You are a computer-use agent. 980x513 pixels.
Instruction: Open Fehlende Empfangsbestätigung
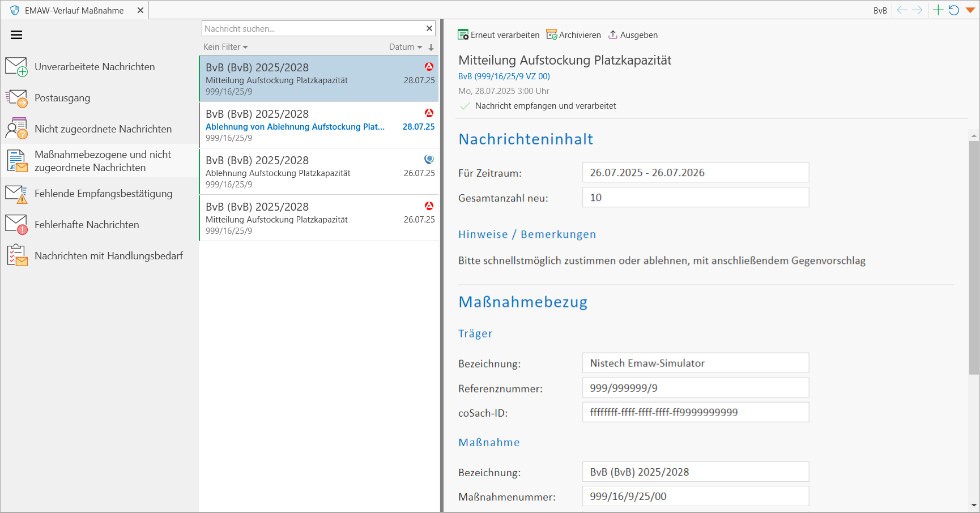[x=99, y=194]
